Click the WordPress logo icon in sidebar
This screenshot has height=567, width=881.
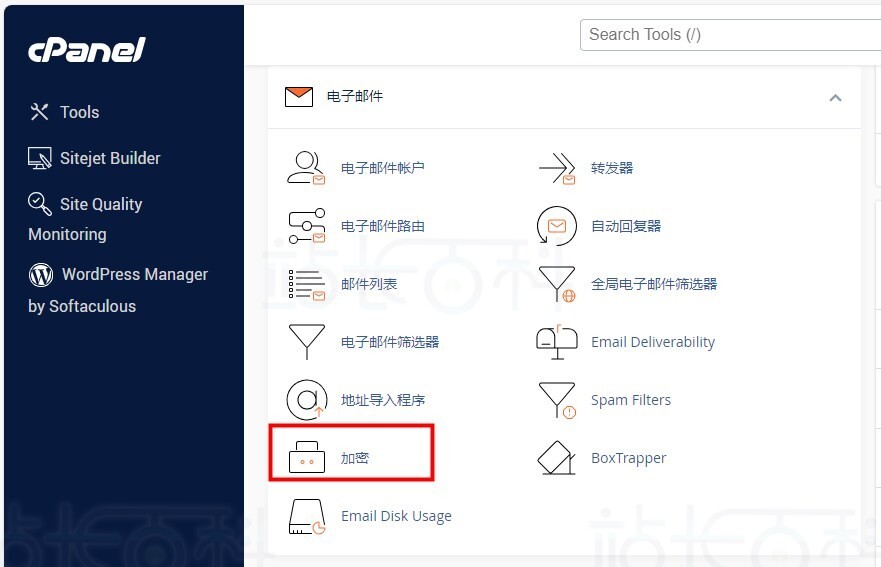(40, 275)
